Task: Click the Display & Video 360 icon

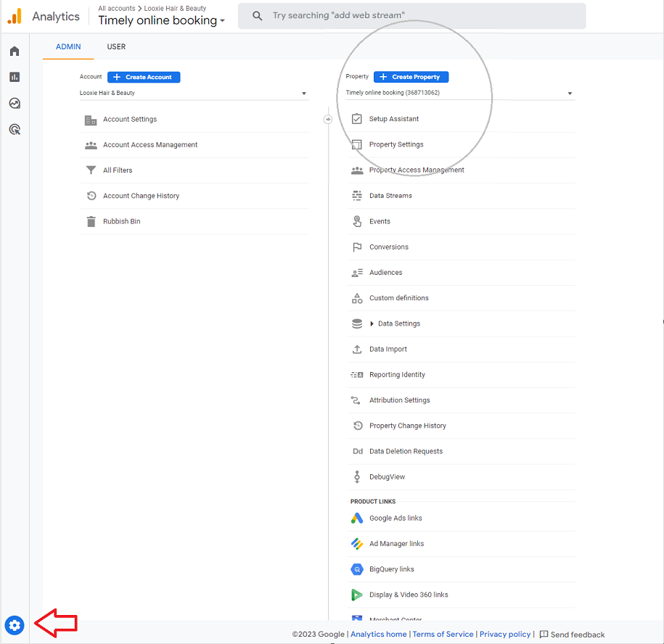Action: [357, 595]
